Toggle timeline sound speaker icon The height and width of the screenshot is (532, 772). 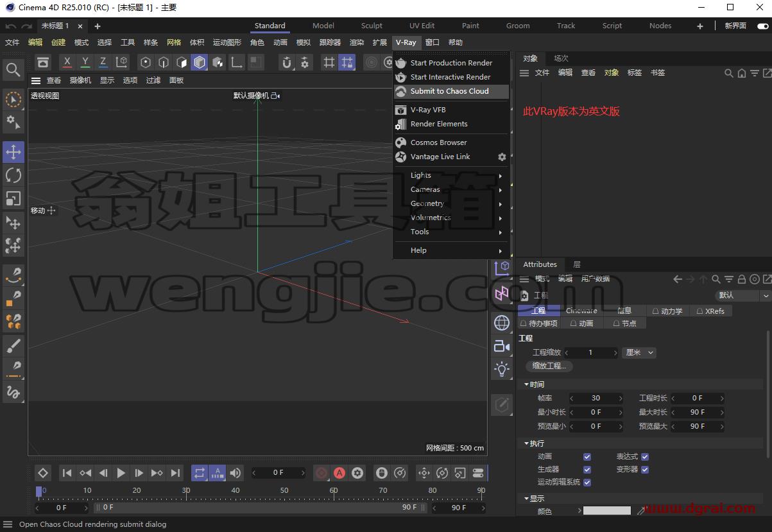(x=236, y=473)
